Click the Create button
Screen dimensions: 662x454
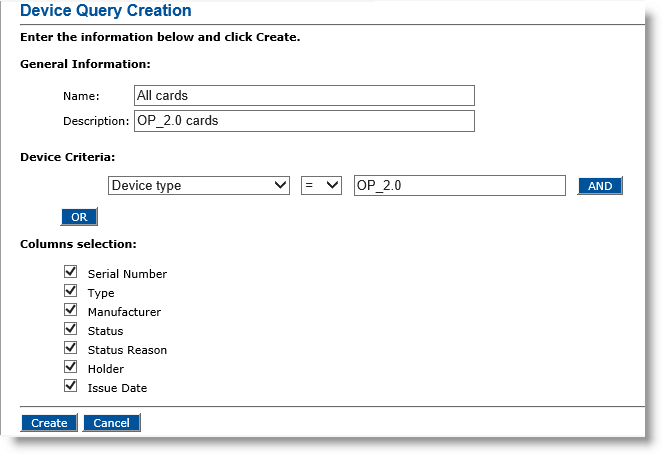tap(49, 423)
